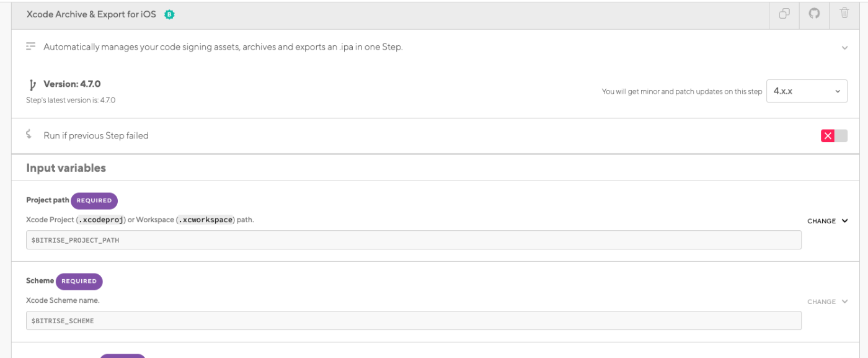
Task: Click the Scheme input field
Action: pyautogui.click(x=414, y=320)
